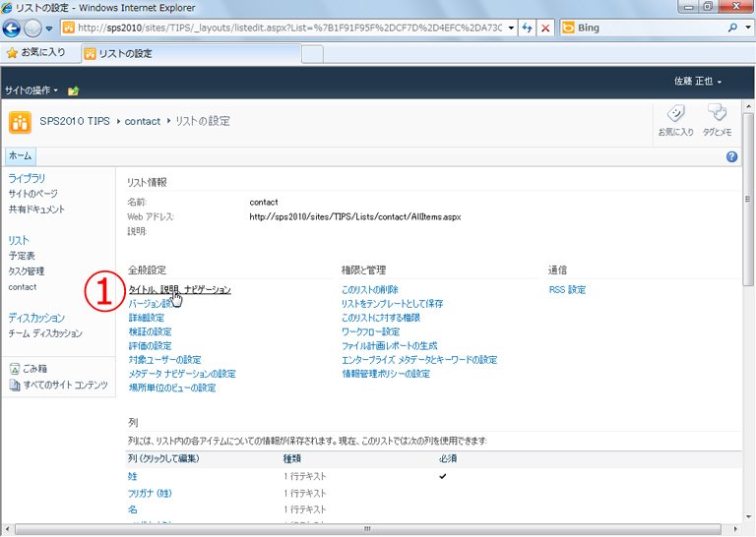Open 評価の設定 link

150,346
